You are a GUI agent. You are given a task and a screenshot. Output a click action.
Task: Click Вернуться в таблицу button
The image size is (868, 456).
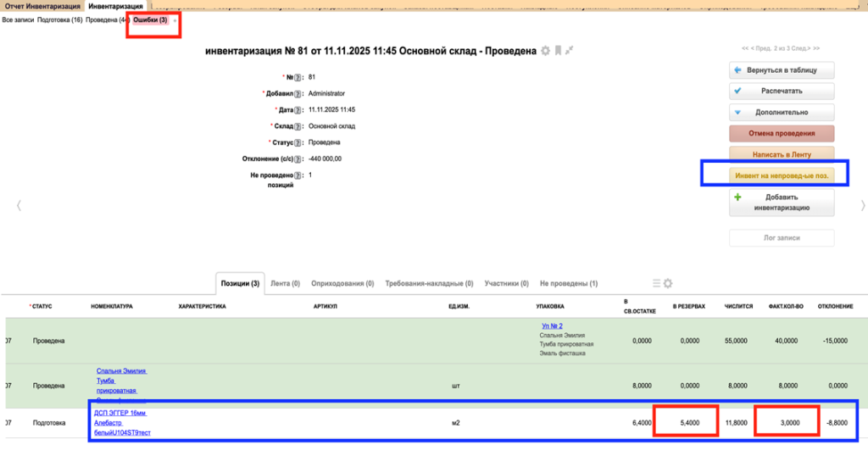782,70
